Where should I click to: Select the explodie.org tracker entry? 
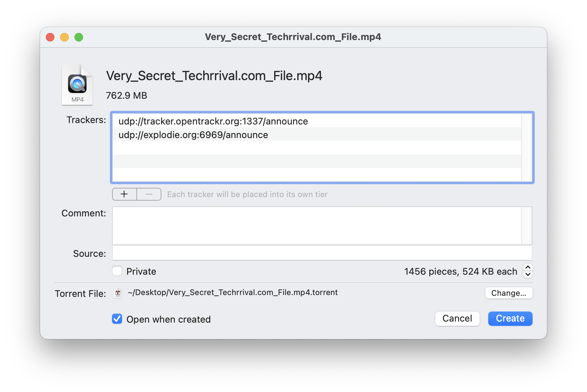pos(193,135)
